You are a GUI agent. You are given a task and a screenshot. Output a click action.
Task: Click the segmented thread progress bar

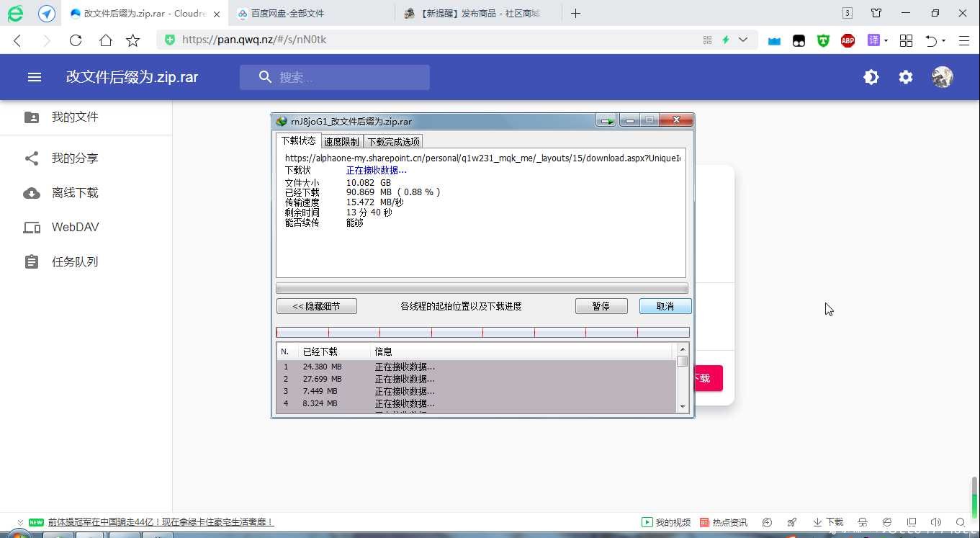click(x=482, y=333)
